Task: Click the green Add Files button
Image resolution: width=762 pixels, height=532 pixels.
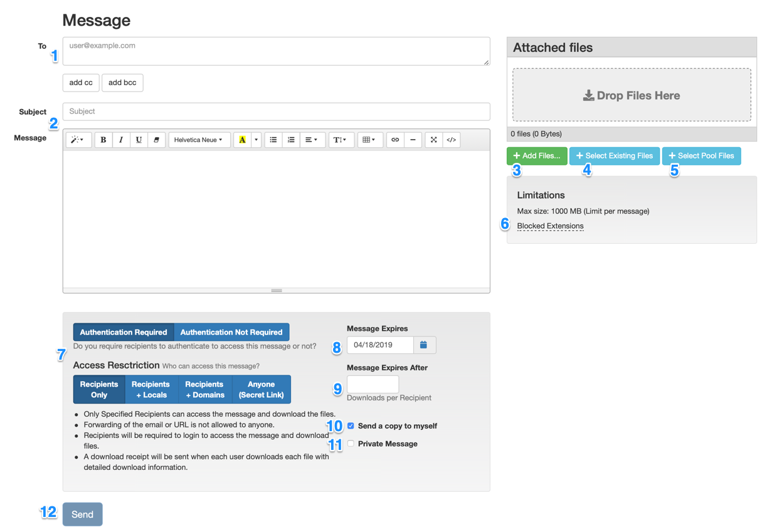Action: tap(537, 156)
